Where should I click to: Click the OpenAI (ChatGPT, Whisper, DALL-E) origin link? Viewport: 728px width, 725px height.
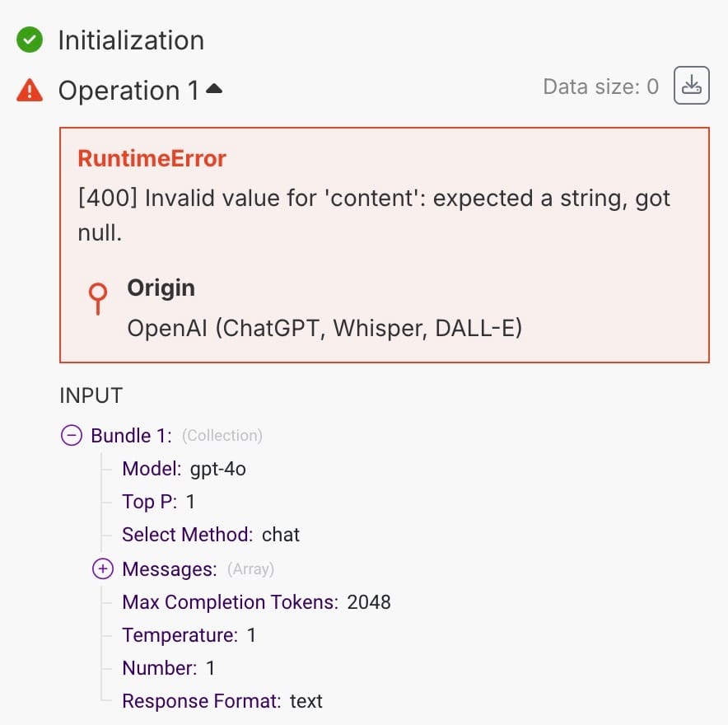coord(324,329)
